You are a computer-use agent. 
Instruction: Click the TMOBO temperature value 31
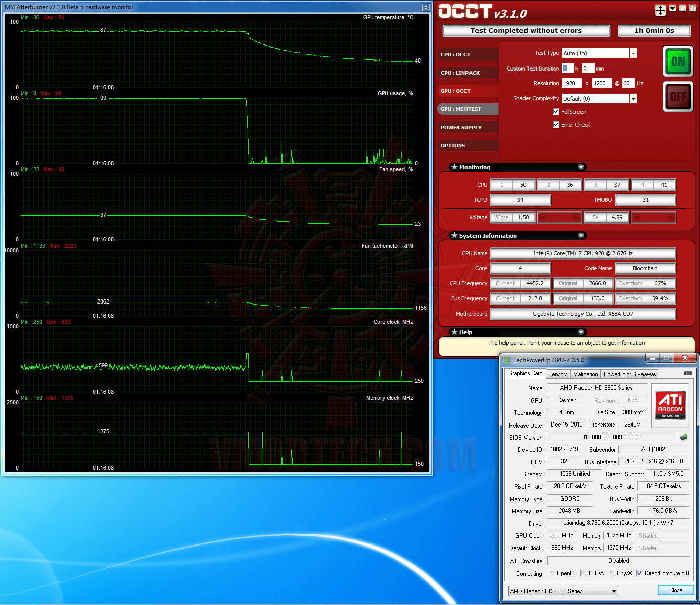[646, 200]
